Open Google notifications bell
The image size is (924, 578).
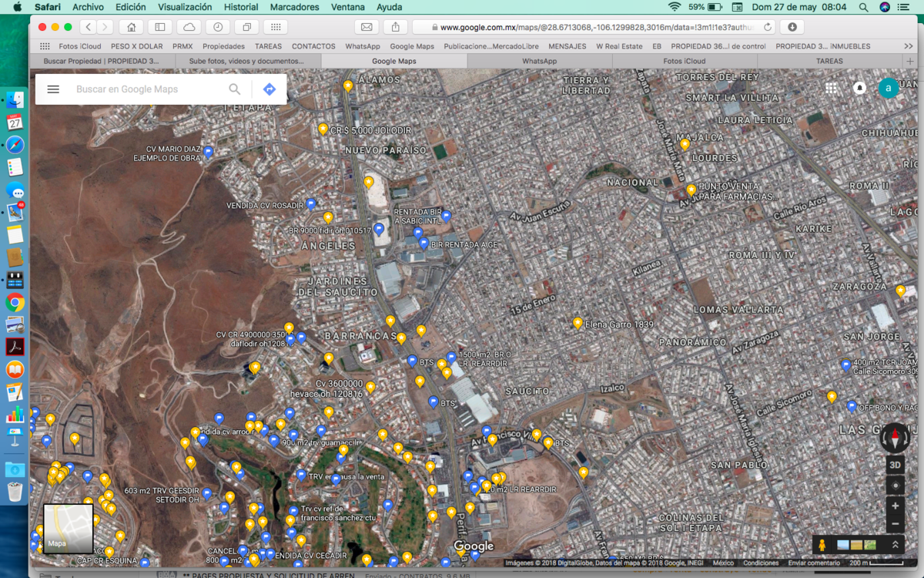(859, 89)
